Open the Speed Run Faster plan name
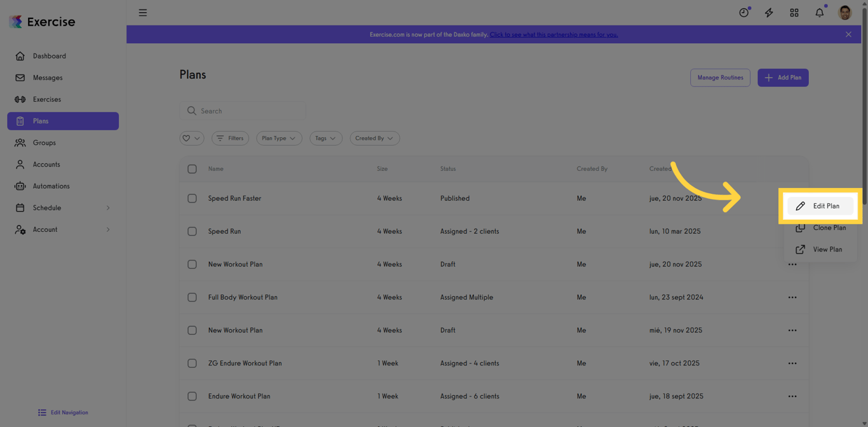This screenshot has width=868, height=427. (234, 198)
